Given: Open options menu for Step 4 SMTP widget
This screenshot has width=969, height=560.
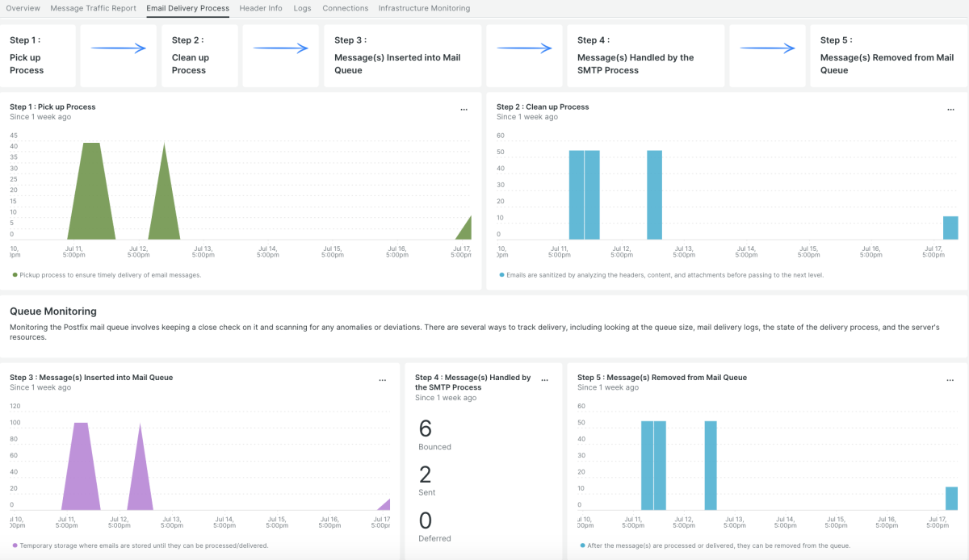Looking at the screenshot, I should (545, 380).
